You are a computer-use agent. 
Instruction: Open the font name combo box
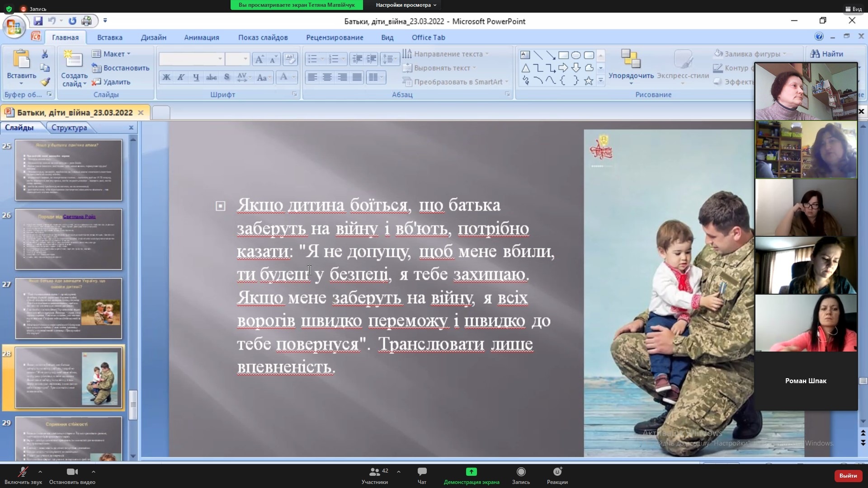click(x=191, y=59)
